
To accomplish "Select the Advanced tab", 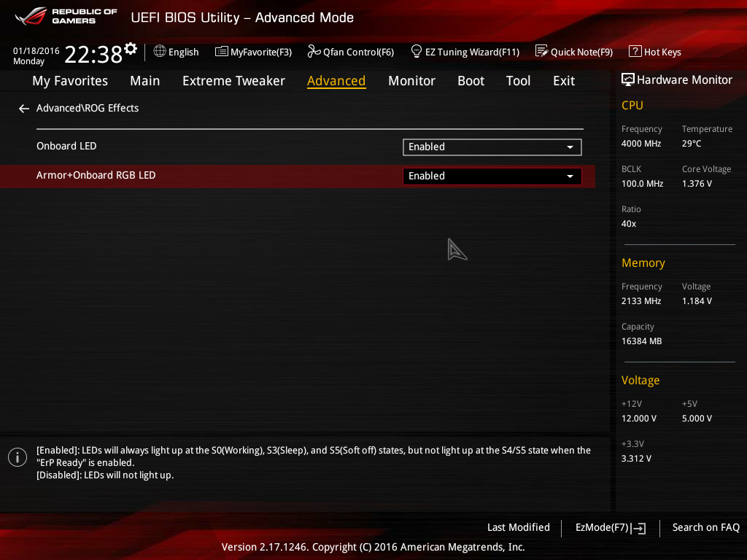I will point(336,81).
